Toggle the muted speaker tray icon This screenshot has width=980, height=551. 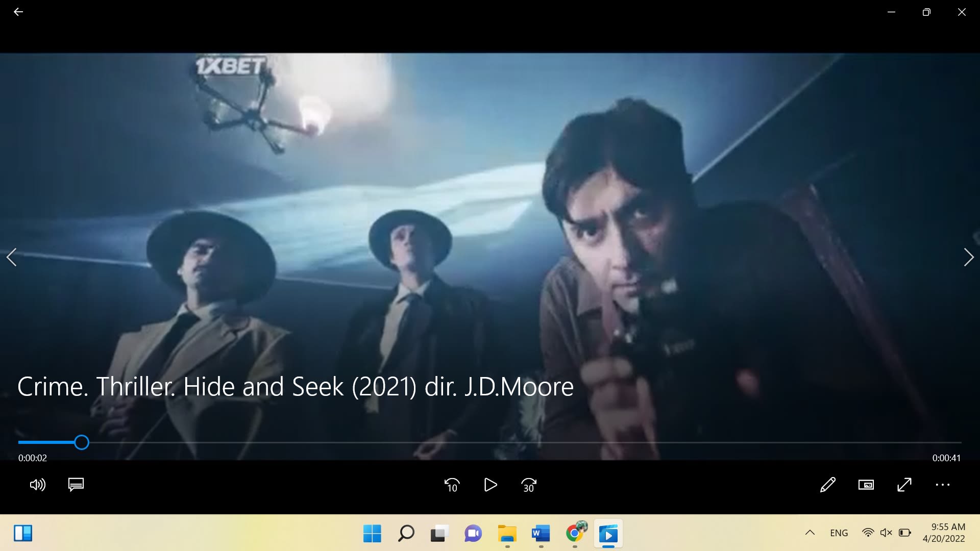point(886,533)
